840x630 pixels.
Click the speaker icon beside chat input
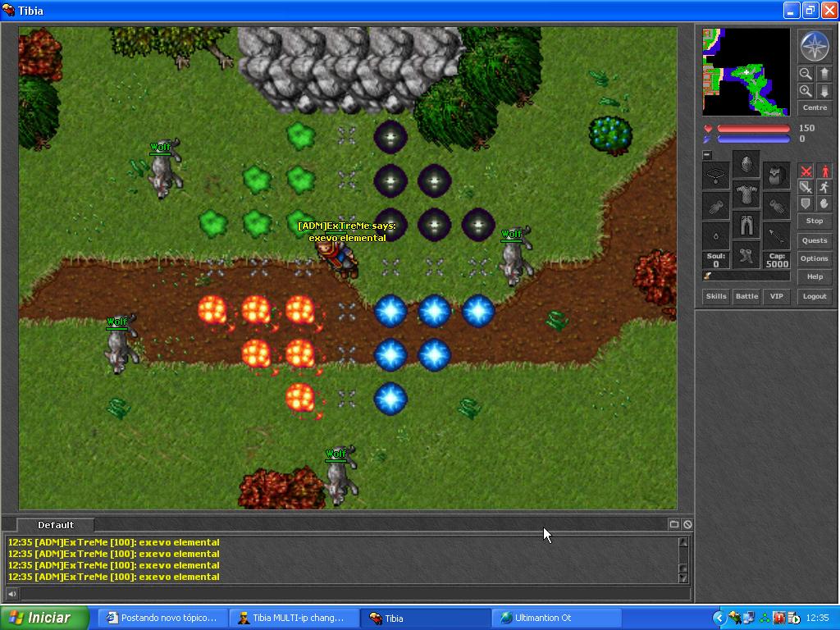pyautogui.click(x=11, y=593)
